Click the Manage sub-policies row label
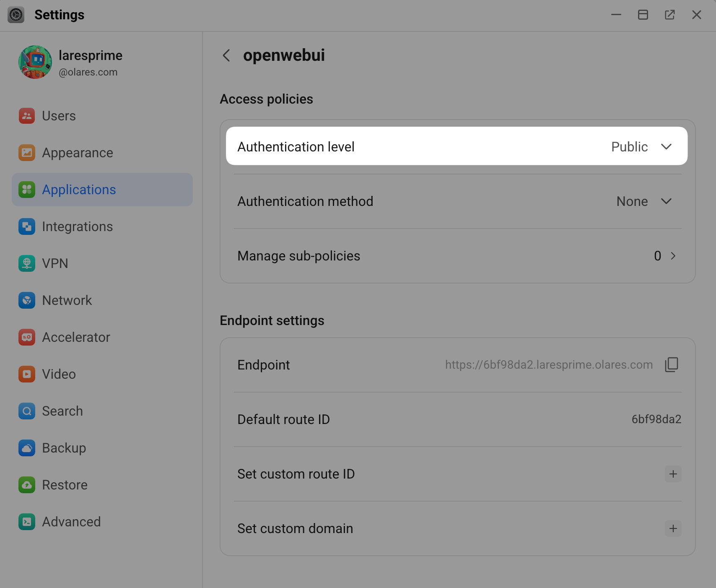 click(299, 256)
